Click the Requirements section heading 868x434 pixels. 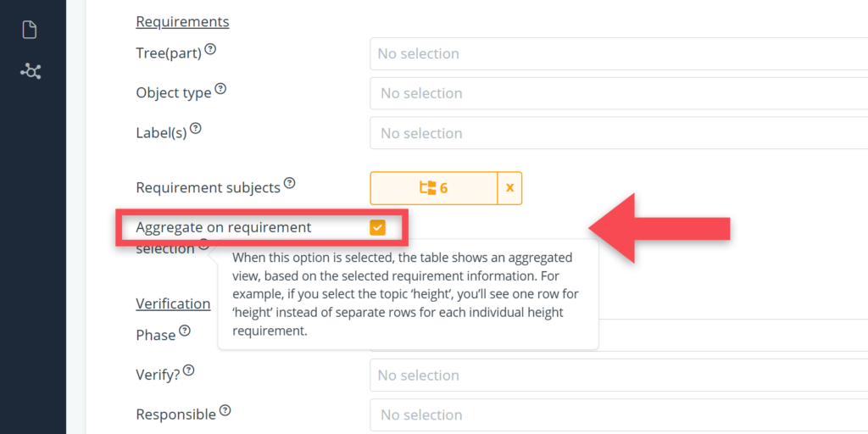coord(182,21)
